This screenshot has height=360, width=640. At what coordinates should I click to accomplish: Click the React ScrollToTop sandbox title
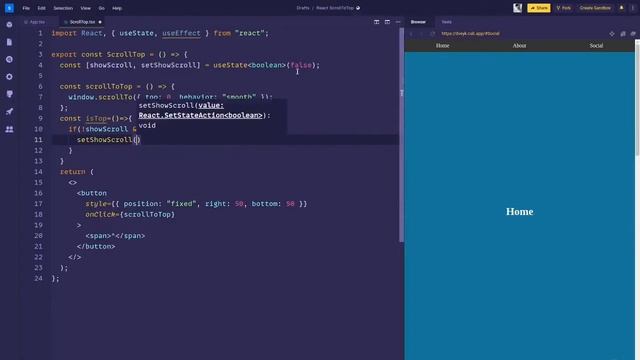click(335, 8)
